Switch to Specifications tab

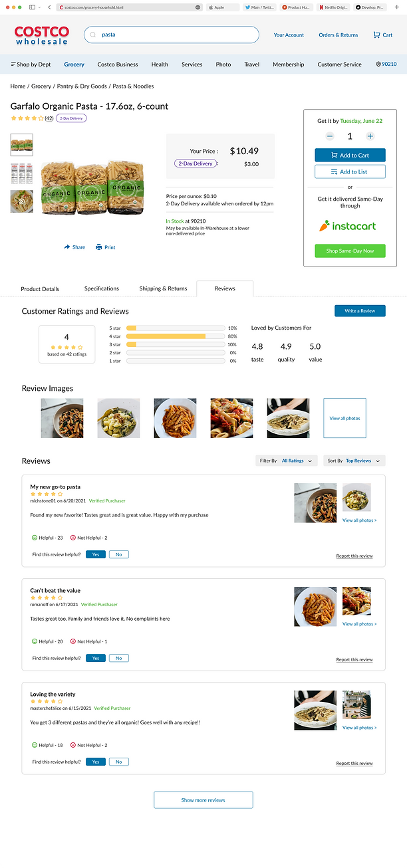pyautogui.click(x=102, y=288)
